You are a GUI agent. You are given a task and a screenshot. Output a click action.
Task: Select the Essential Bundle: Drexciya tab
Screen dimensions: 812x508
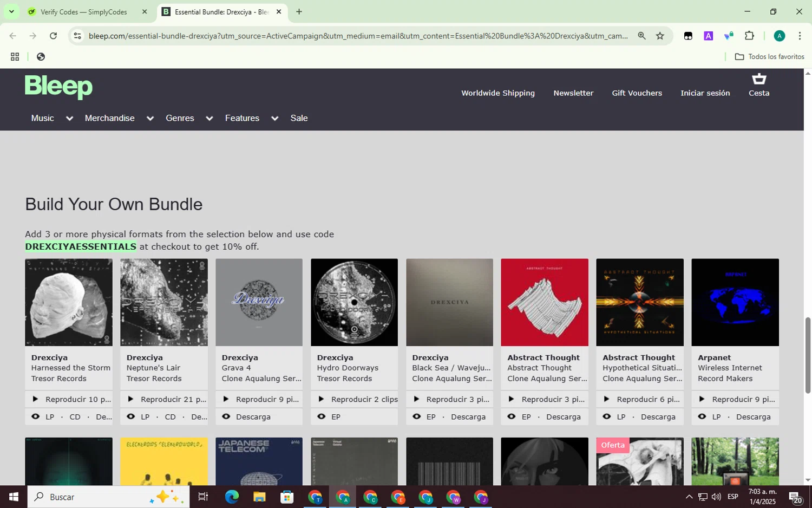(222, 11)
